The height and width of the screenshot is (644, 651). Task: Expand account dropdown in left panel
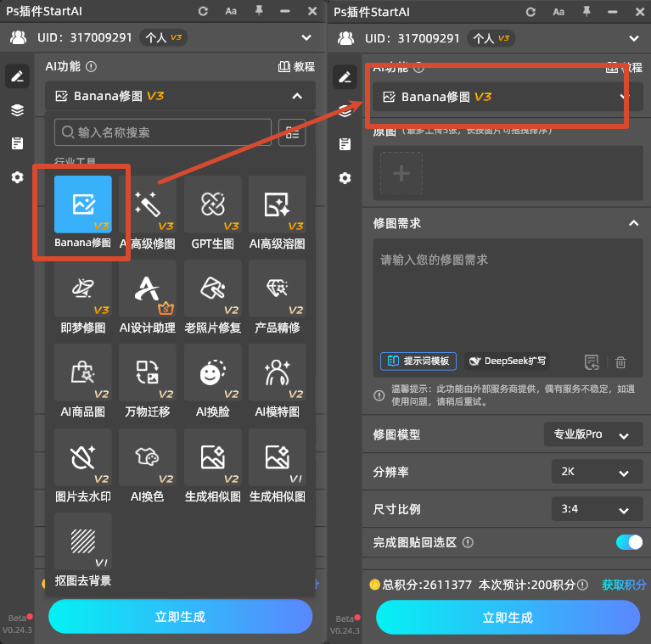tap(306, 38)
